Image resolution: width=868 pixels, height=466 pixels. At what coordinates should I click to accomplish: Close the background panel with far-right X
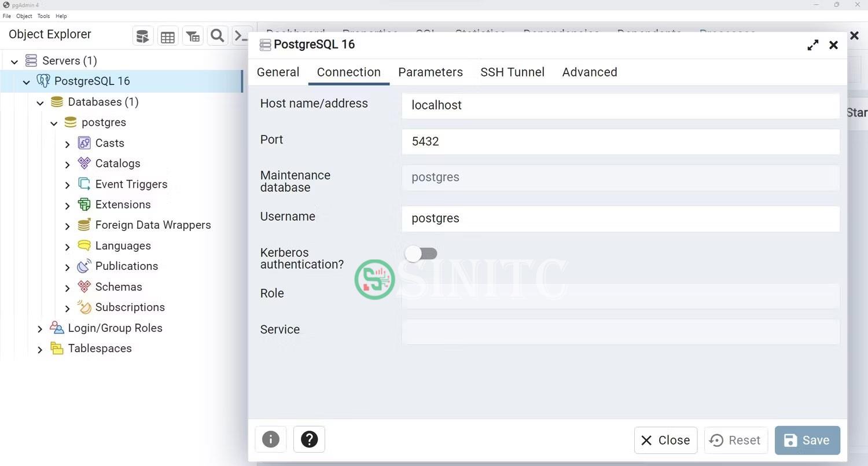coord(854,35)
